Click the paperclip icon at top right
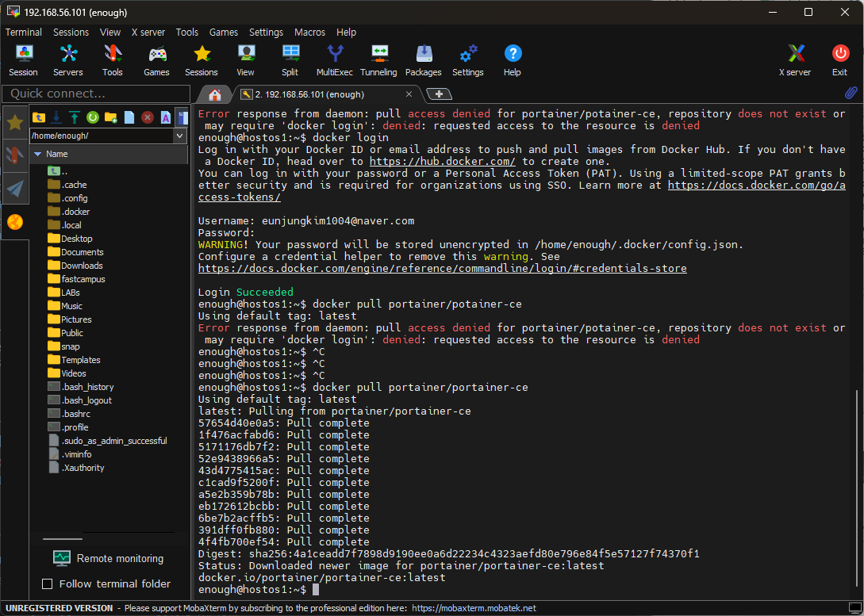The height and width of the screenshot is (616, 864). [851, 93]
